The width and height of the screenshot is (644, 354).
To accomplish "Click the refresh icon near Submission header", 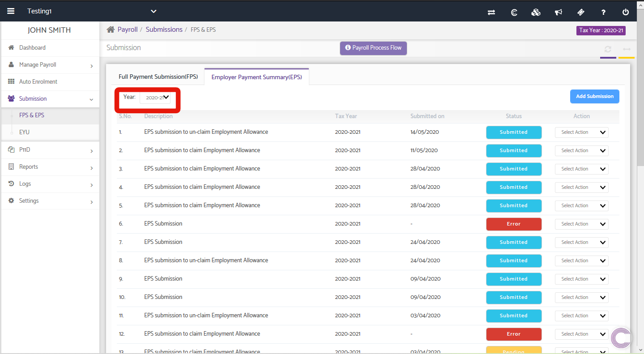I will pos(608,49).
